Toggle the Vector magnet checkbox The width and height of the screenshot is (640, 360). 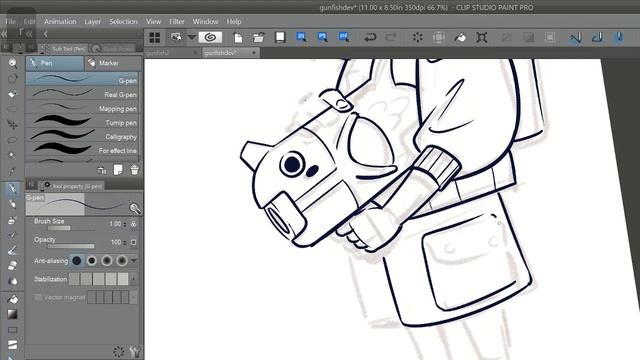pyautogui.click(x=38, y=297)
